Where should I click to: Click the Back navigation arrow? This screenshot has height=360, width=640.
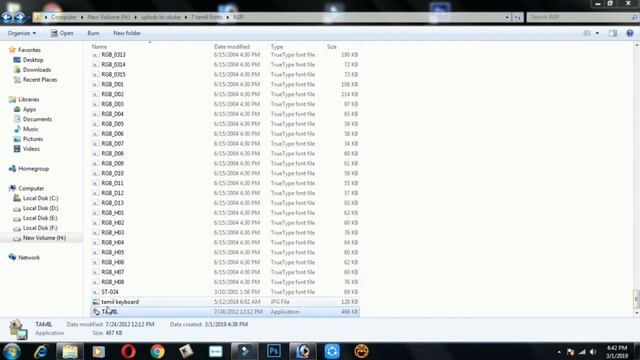click(7, 17)
